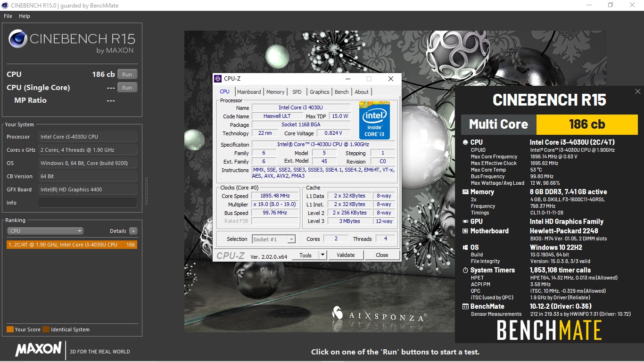Screen dimensions: 644x362
Task: Click the left panel resize grip handle
Action: [x=146, y=192]
